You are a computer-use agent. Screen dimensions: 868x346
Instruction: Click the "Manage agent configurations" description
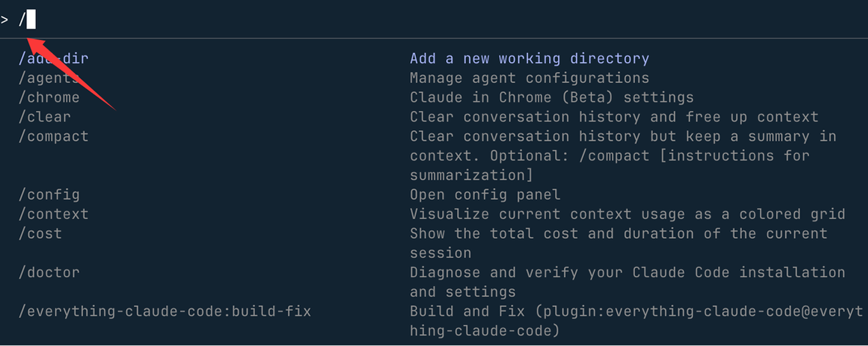click(529, 78)
